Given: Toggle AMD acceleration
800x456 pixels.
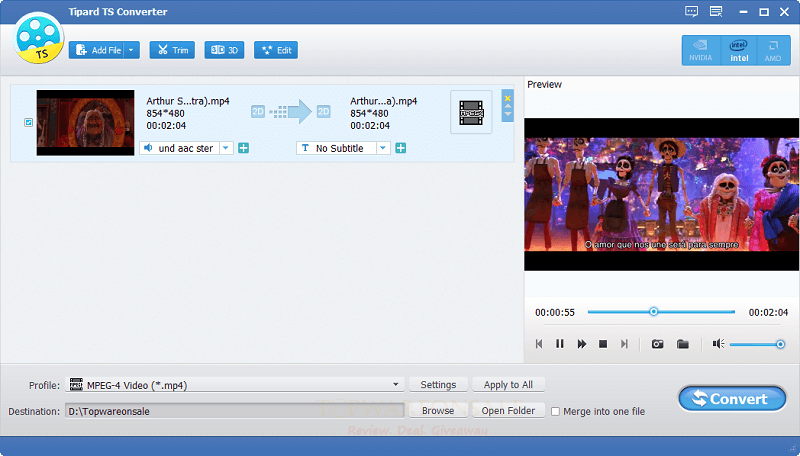Looking at the screenshot, I should 773,50.
